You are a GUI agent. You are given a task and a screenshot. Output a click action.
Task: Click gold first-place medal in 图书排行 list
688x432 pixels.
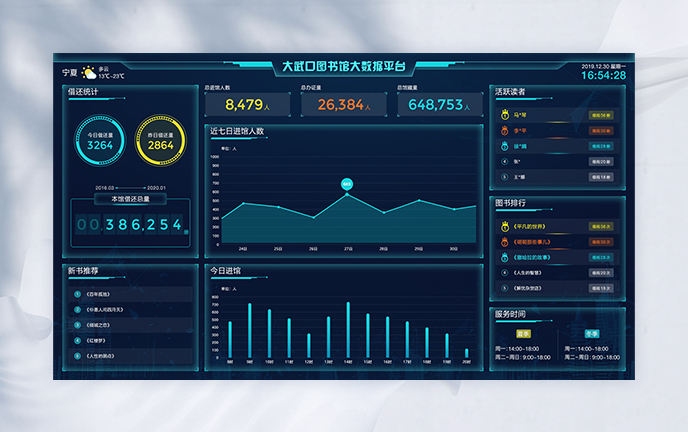pyautogui.click(x=505, y=226)
